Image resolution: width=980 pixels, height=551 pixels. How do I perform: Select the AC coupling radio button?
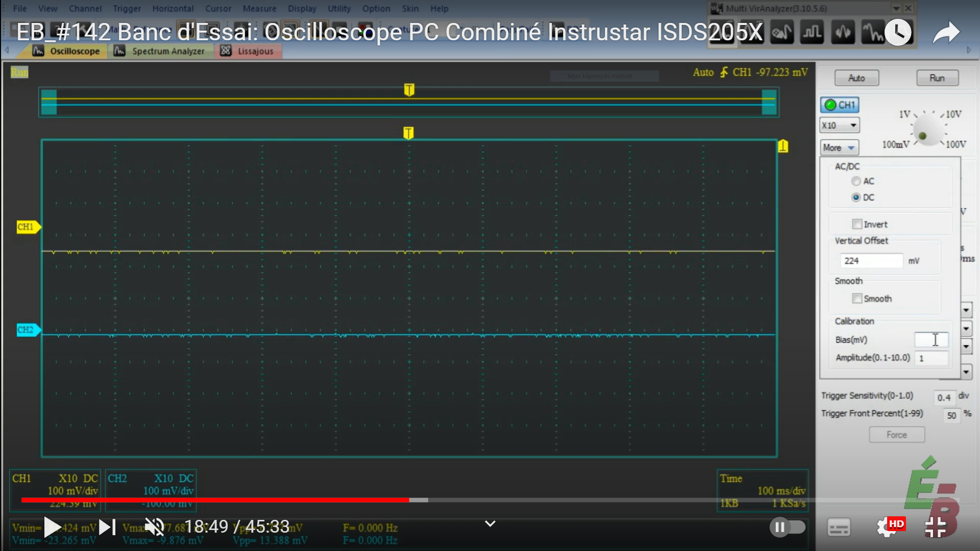pos(856,181)
